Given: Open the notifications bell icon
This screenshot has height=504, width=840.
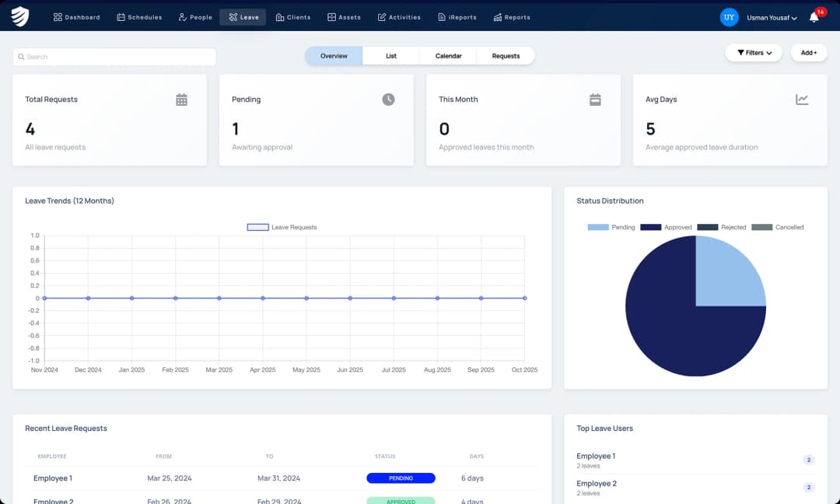Looking at the screenshot, I should pyautogui.click(x=814, y=17).
